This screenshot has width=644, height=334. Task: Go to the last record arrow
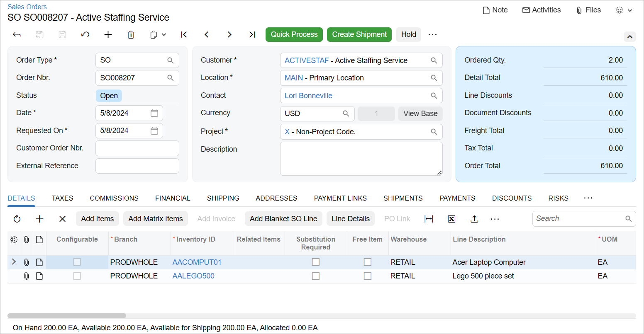(252, 35)
